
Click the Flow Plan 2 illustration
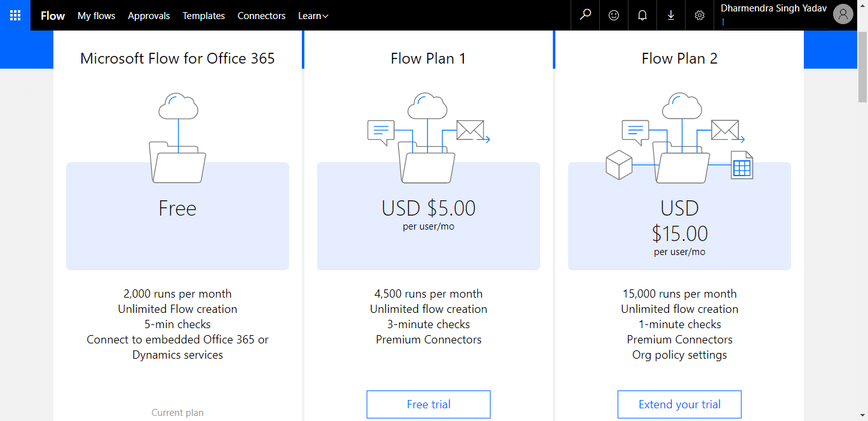pyautogui.click(x=679, y=137)
